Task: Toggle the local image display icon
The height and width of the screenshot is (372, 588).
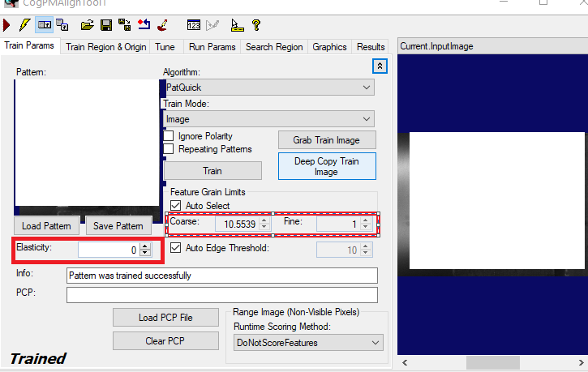Action: coord(45,25)
